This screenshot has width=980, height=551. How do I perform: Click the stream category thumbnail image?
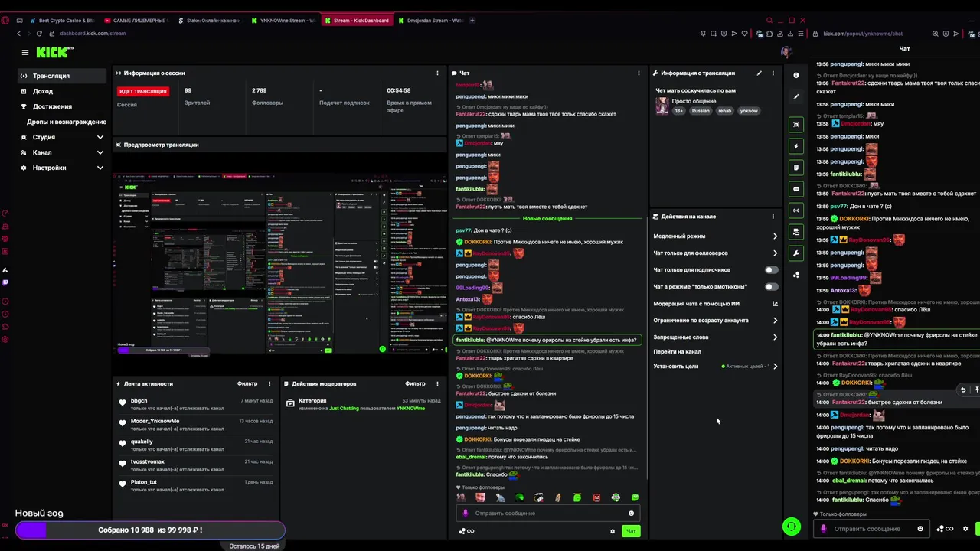pyautogui.click(x=661, y=106)
